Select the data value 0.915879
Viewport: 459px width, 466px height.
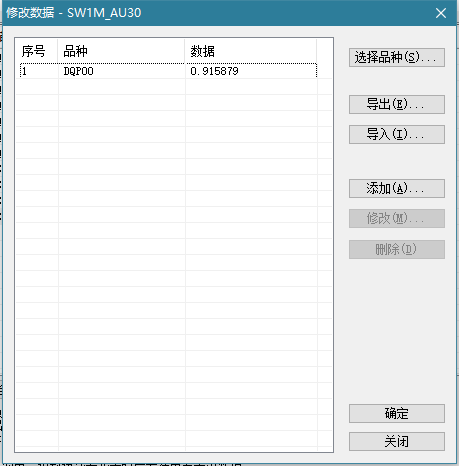214,71
